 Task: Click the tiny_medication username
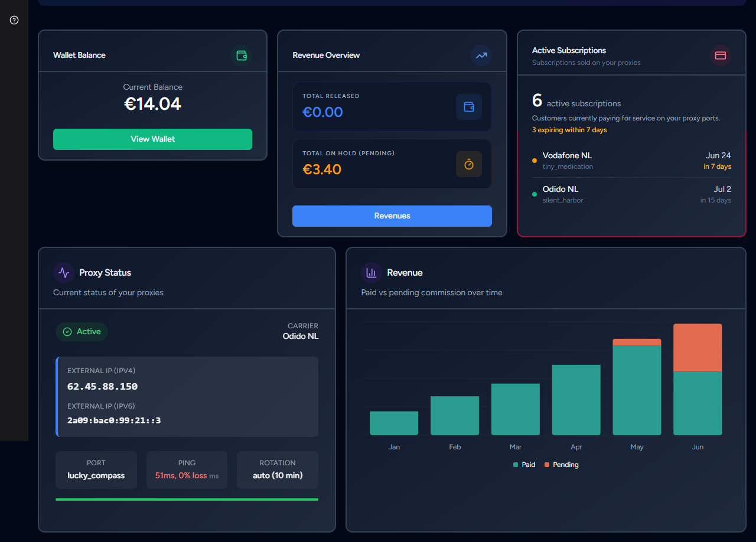click(568, 167)
